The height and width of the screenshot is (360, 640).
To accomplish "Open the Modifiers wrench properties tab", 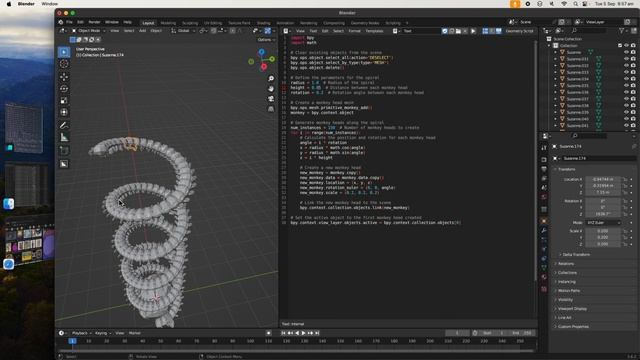I will pyautogui.click(x=544, y=231).
